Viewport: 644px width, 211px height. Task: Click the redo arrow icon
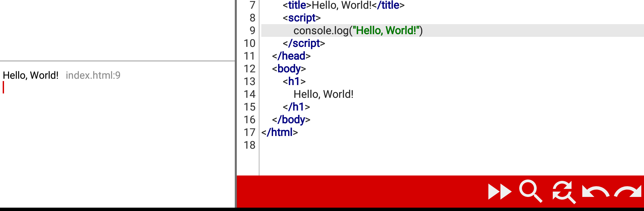coord(628,192)
